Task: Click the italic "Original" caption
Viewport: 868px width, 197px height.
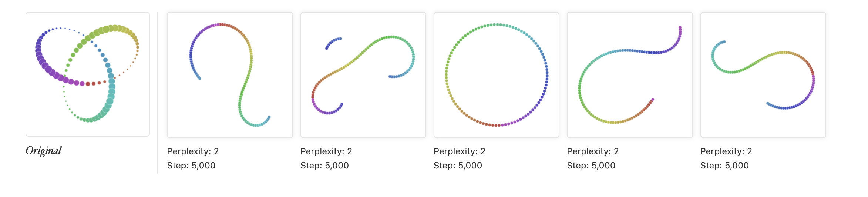Action: [44, 151]
